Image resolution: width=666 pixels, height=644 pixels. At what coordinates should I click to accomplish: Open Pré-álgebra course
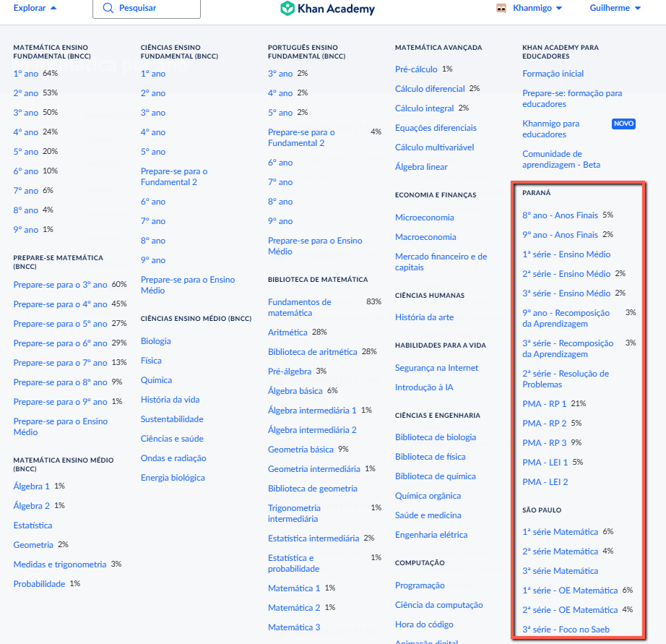pos(290,372)
